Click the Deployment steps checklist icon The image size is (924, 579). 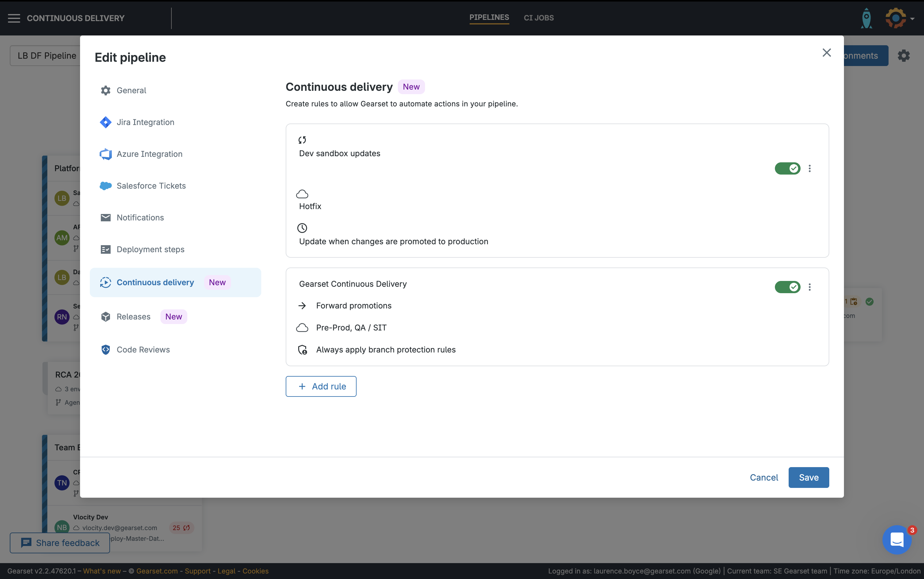(106, 249)
